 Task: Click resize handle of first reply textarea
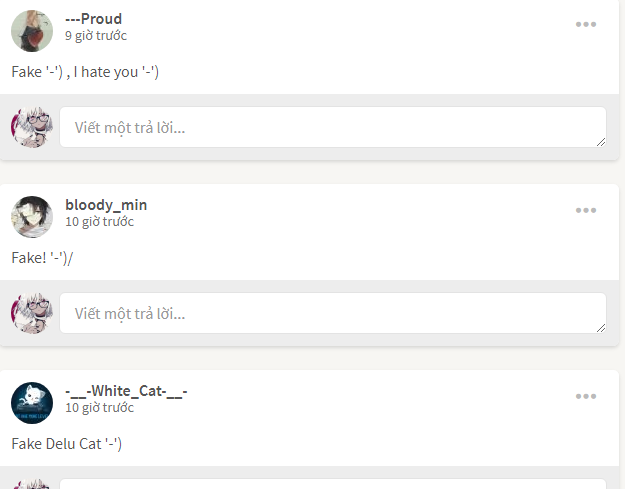601,142
